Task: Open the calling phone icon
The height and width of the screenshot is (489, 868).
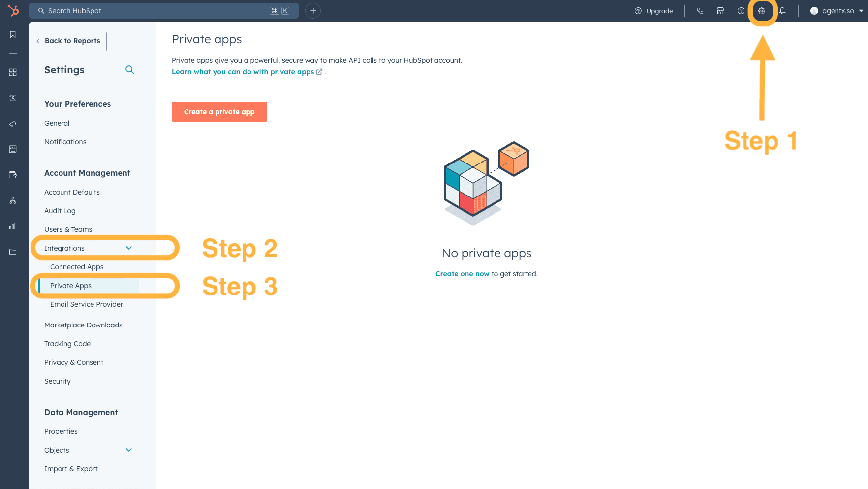Action: [700, 11]
